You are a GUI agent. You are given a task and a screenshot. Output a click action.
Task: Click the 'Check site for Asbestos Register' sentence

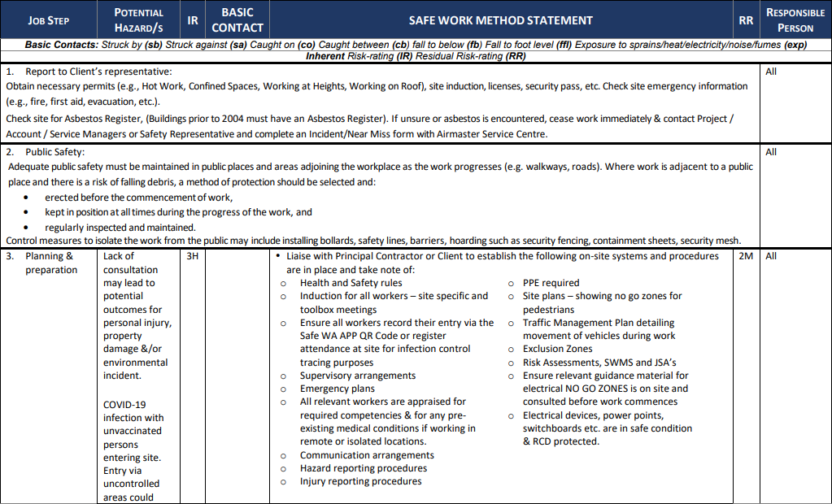point(369,126)
